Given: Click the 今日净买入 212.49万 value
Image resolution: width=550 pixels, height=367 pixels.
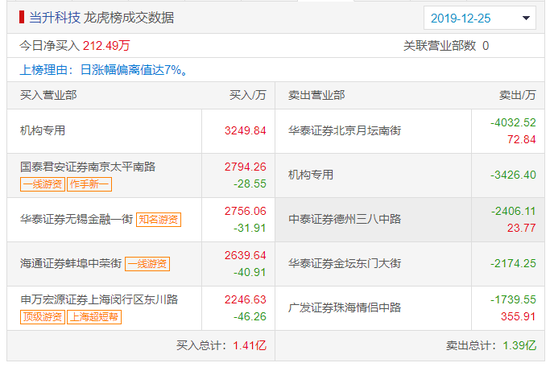Looking at the screenshot, I should [x=106, y=46].
